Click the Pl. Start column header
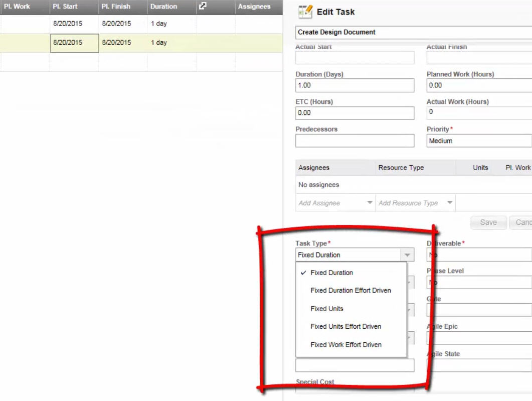This screenshot has height=401, width=532. tap(74, 7)
